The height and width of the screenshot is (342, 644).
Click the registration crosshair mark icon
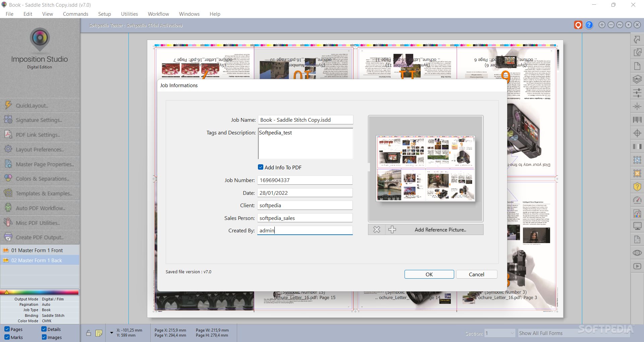pyautogui.click(x=637, y=133)
